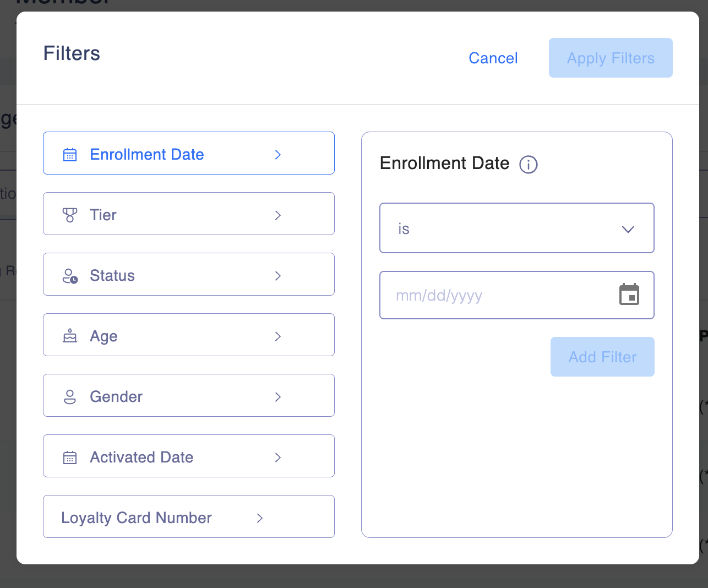Select the Enrollment Date filter option
This screenshot has height=588, width=708.
pos(189,153)
